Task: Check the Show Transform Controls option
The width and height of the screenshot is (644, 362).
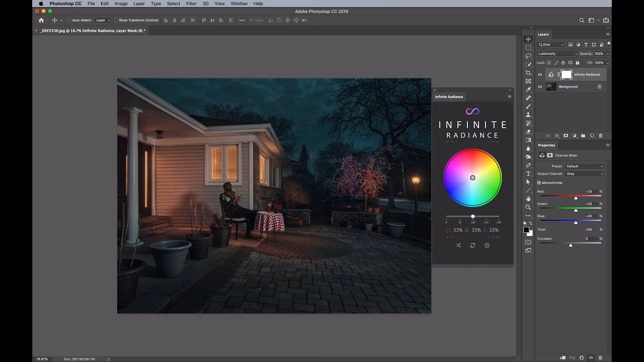Action: point(117,20)
